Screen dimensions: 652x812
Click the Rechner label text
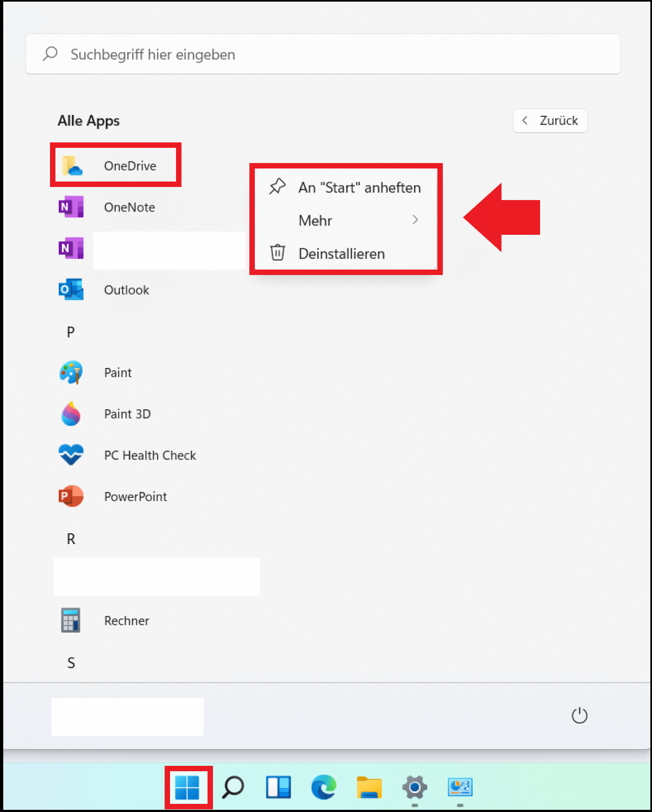click(x=127, y=621)
